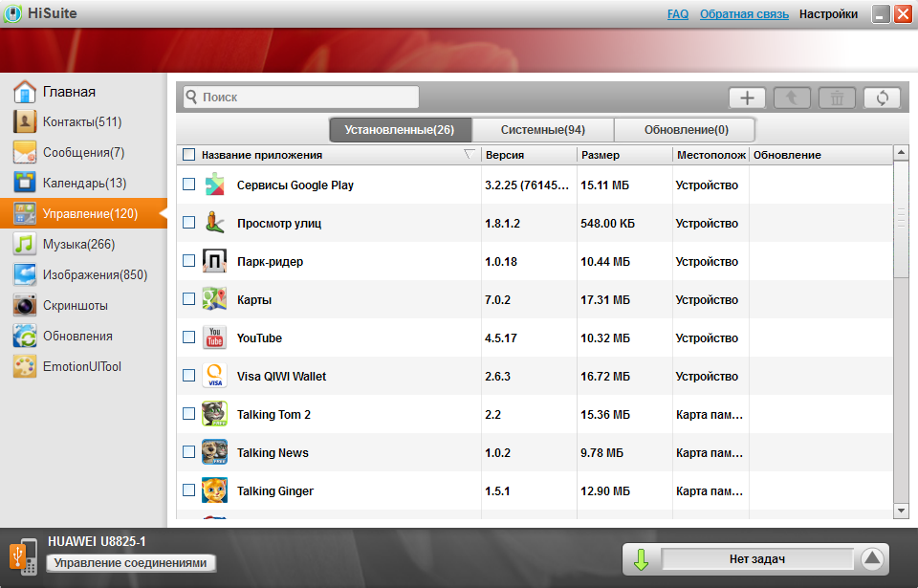Check the Парк-ридер checkbox
Viewport: 918px width, 588px height.
click(x=188, y=261)
